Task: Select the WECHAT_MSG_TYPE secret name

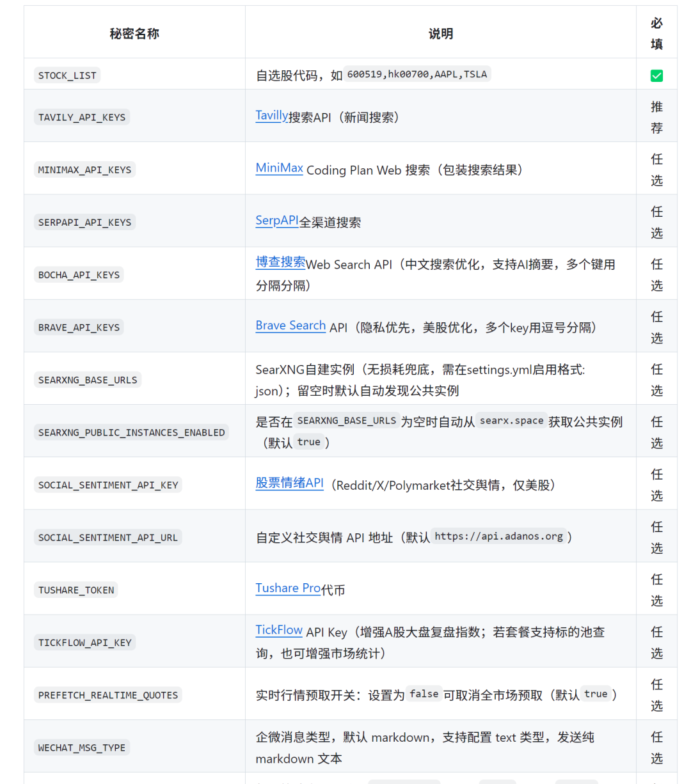Action: (x=81, y=747)
